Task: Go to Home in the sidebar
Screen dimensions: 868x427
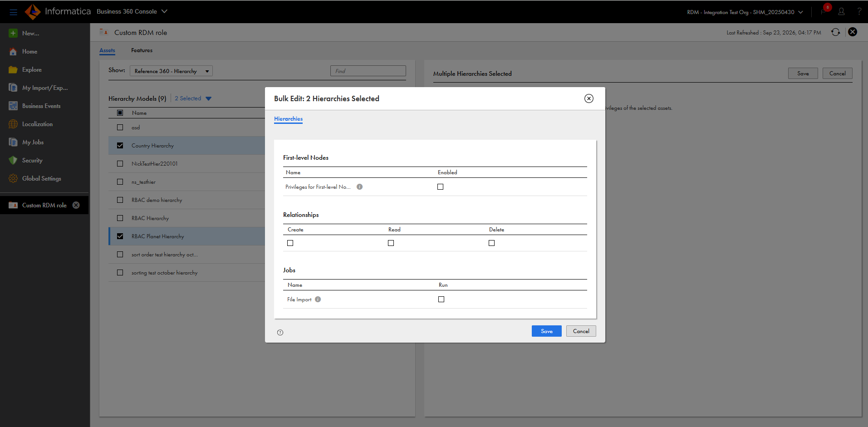Action: pos(29,51)
